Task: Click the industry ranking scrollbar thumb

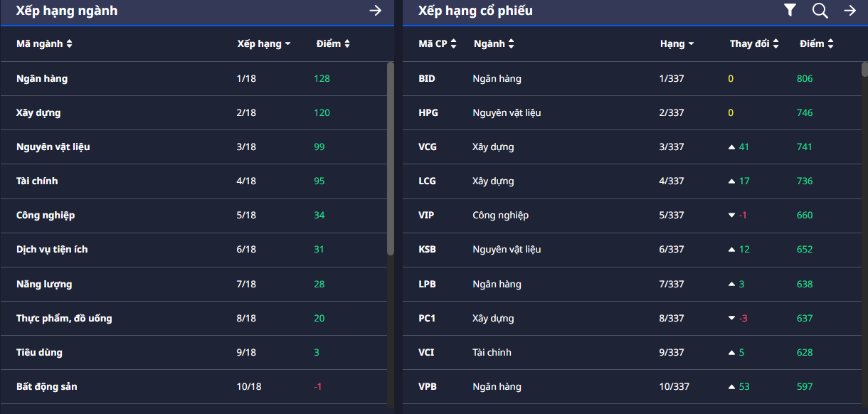Action: pos(390,158)
